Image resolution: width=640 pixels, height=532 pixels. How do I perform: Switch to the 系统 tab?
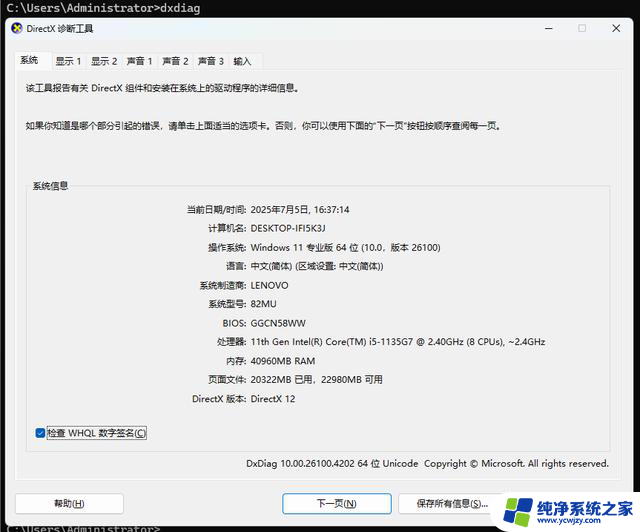(29, 60)
